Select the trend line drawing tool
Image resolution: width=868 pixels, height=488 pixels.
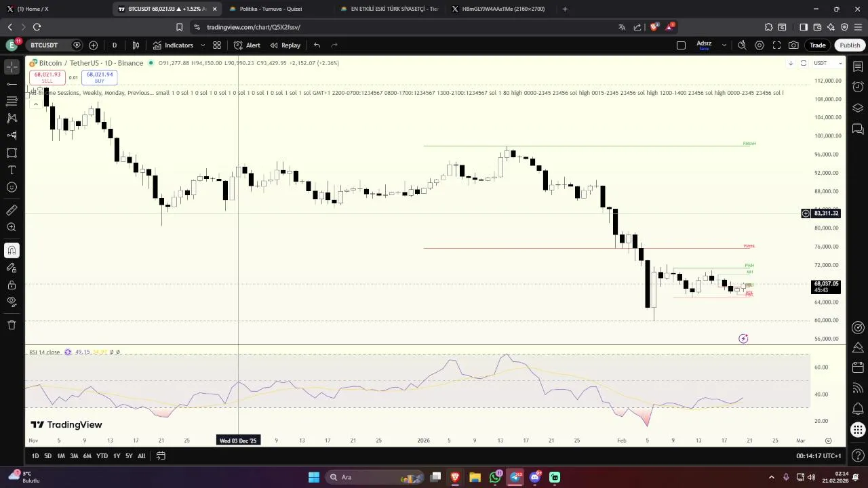12,84
